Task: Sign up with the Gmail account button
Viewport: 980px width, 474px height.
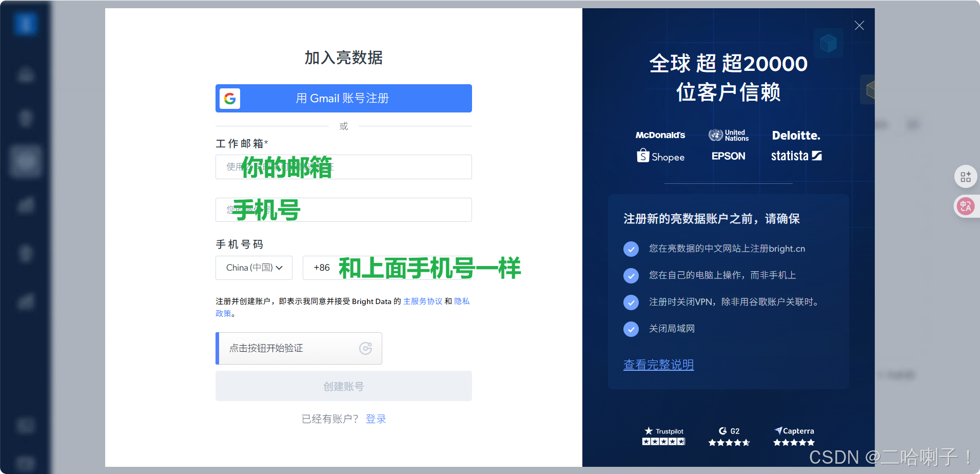Action: 343,98
